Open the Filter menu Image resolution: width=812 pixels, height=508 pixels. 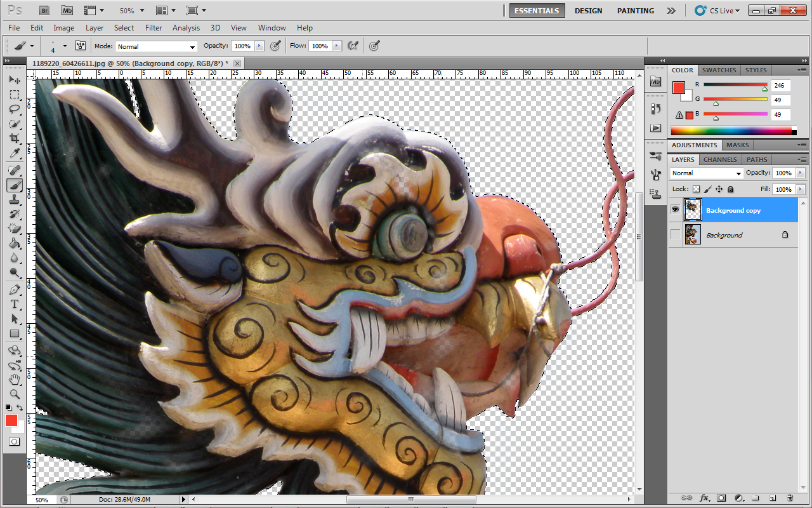154,28
